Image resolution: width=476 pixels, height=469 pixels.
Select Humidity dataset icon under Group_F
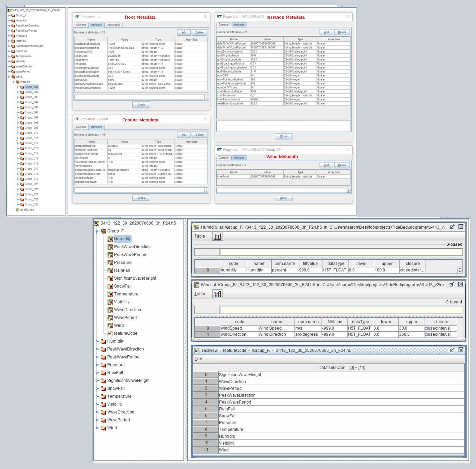[x=110, y=239]
